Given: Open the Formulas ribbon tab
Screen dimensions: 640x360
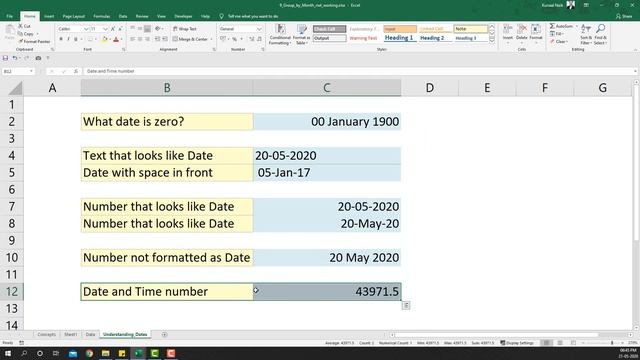Looking at the screenshot, I should coord(102,16).
